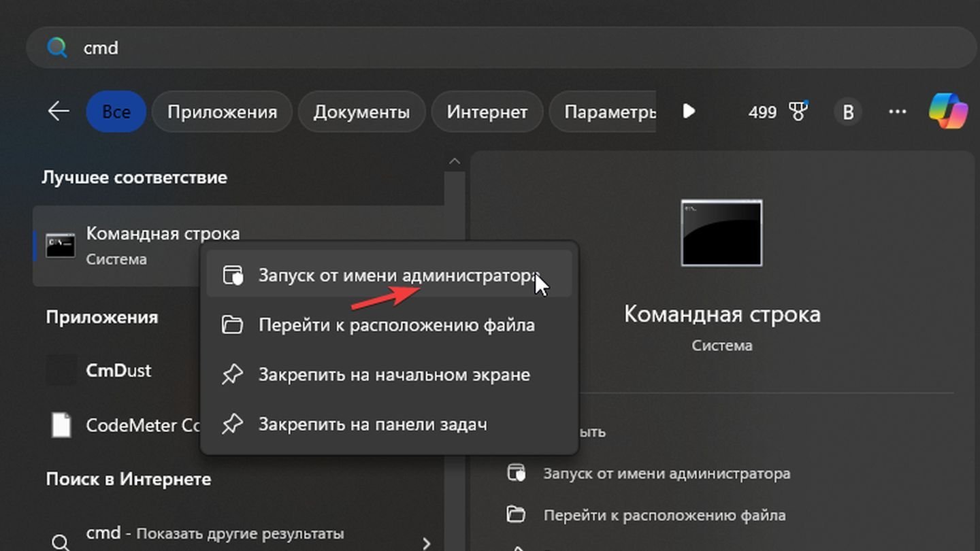
Task: Click shield icon in the preview pane actions
Action: click(517, 473)
